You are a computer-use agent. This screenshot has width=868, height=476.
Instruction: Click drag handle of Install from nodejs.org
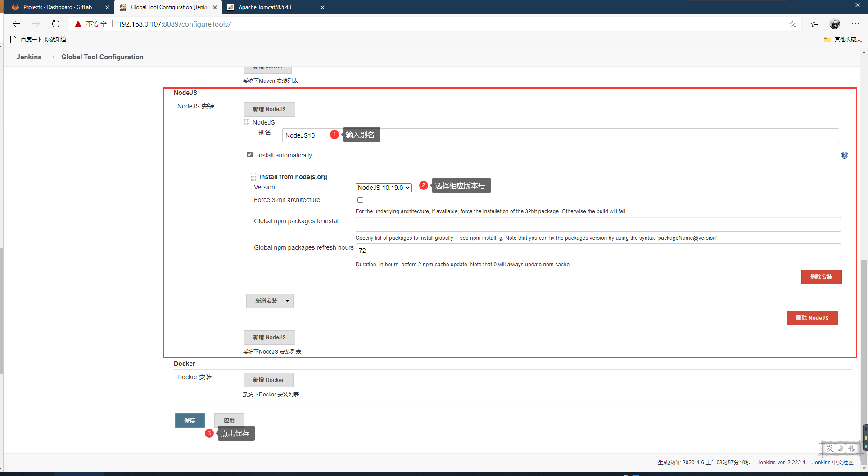[x=253, y=177]
